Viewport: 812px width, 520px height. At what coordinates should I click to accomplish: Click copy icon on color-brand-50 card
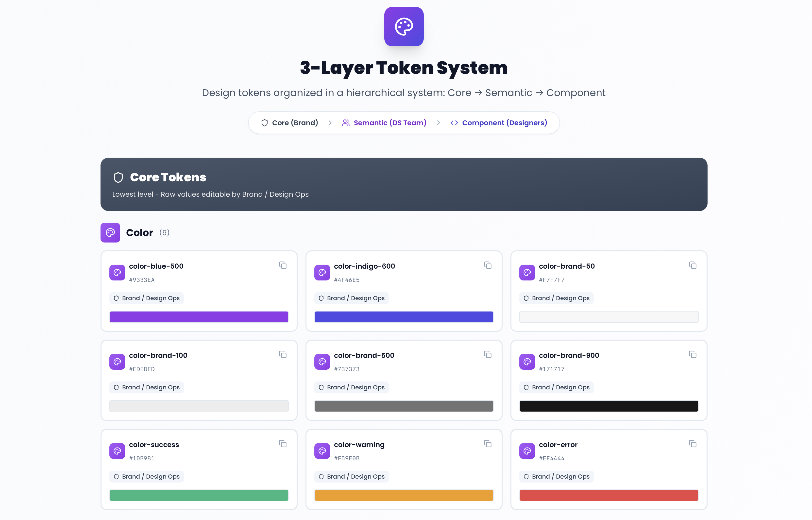click(x=693, y=265)
